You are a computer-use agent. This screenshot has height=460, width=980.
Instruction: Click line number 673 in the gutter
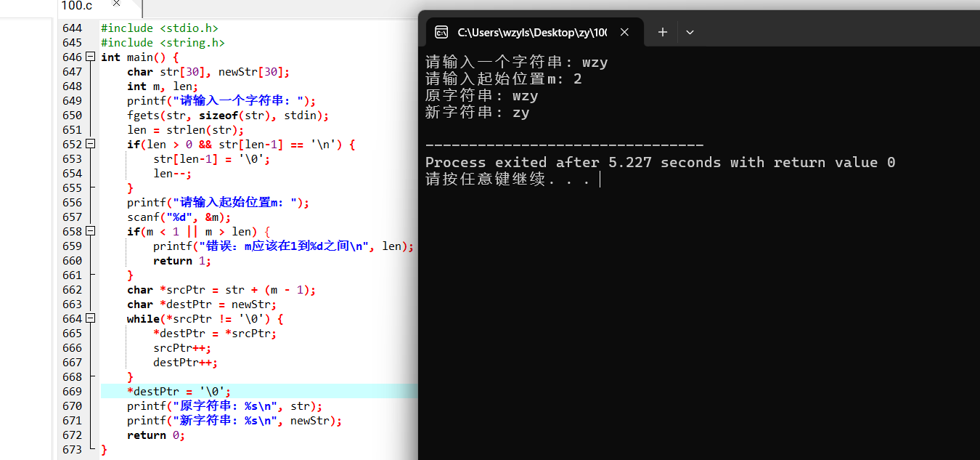(72, 449)
